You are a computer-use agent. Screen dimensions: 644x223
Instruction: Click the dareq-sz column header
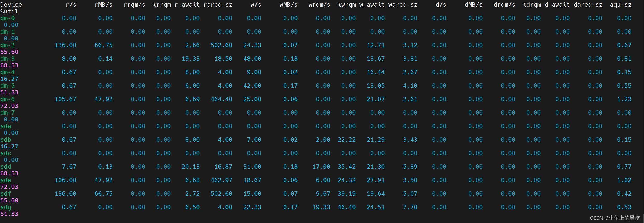(588, 5)
